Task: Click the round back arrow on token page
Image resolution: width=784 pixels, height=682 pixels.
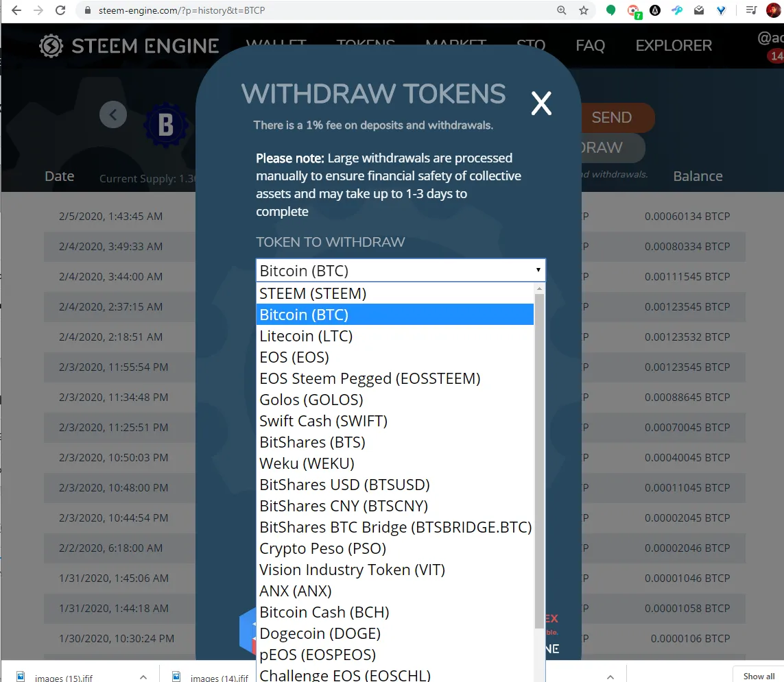Action: pos(113,115)
